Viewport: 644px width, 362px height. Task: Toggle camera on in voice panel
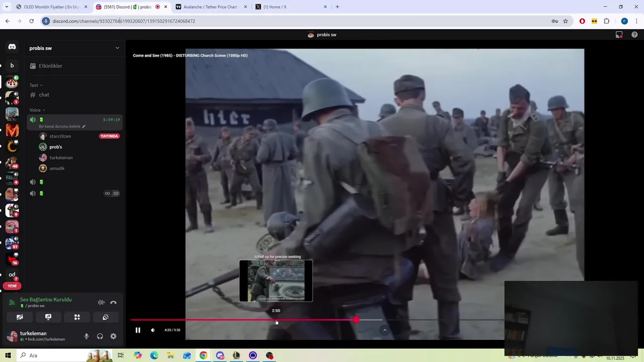[20, 317]
